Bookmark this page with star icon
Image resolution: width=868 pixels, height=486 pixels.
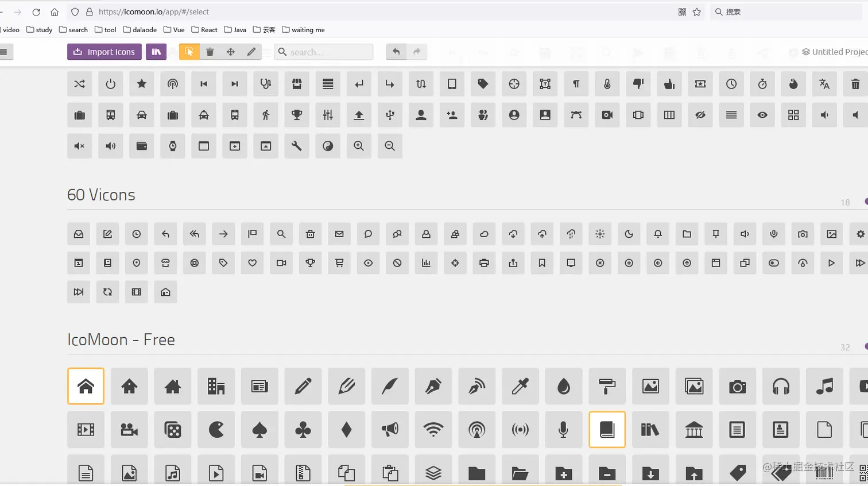pyautogui.click(x=696, y=11)
